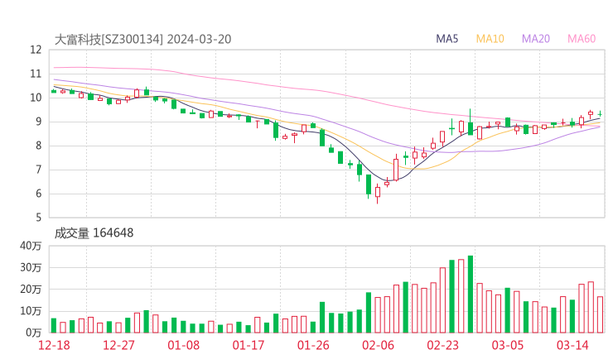
Task: Click the price axis value 6
Action: point(38,194)
